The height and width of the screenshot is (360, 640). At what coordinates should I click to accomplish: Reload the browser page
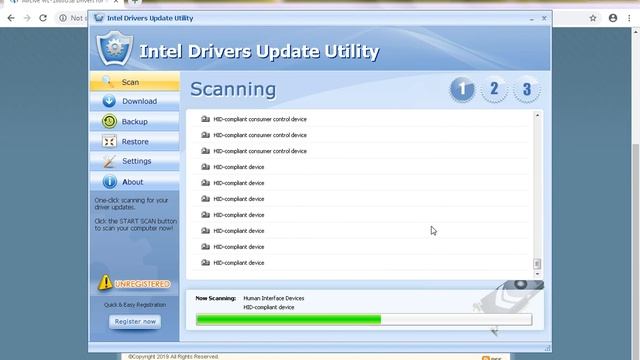[43, 18]
